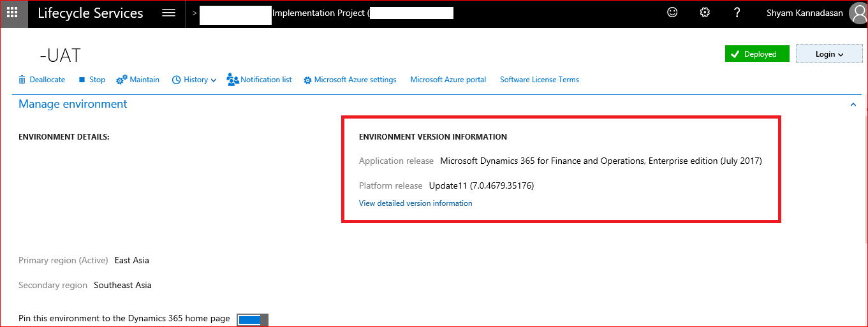Image resolution: width=868 pixels, height=327 pixels.
Task: Open the app launcher waffle icon
Action: point(13,13)
